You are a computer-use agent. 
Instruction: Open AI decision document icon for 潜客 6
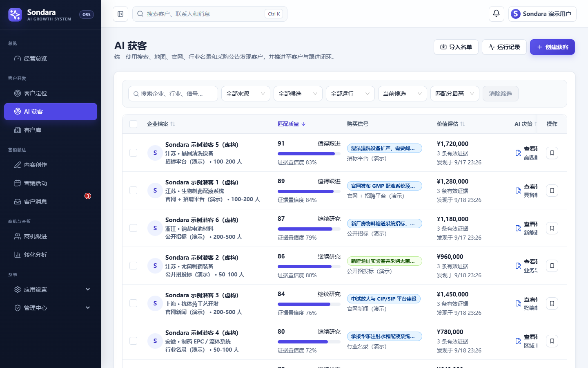(x=518, y=228)
